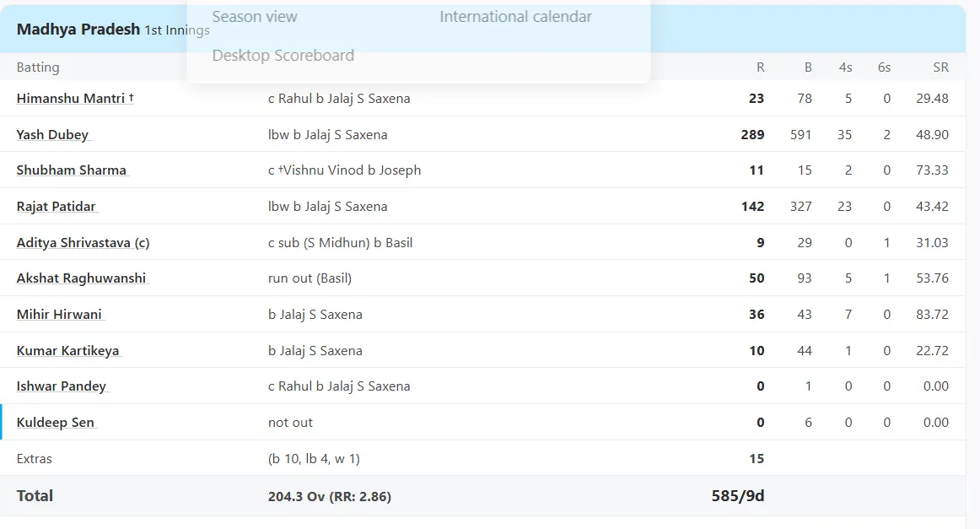Open Kumar Kartikeya player page
Viewport: 980px width, 529px height.
67,351
